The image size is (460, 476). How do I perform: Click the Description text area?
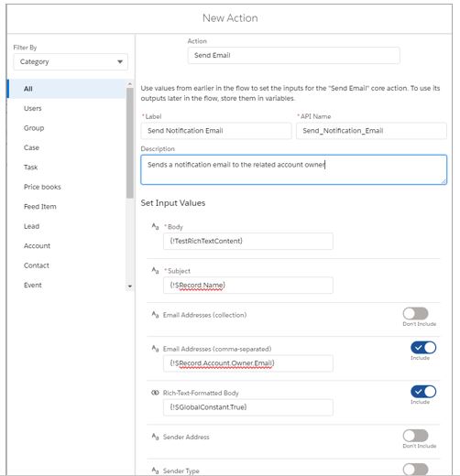click(293, 169)
